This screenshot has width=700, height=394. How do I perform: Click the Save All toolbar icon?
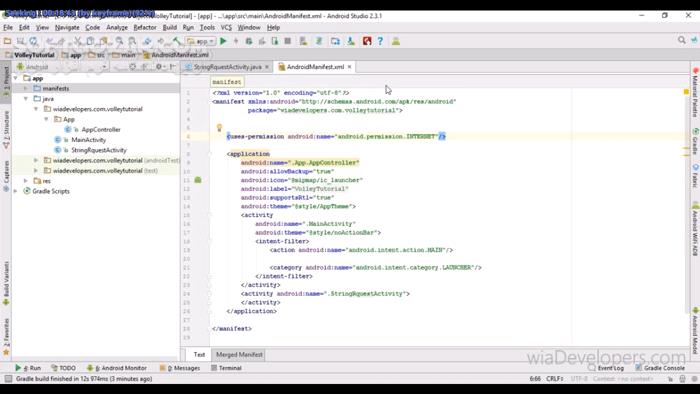coord(21,41)
